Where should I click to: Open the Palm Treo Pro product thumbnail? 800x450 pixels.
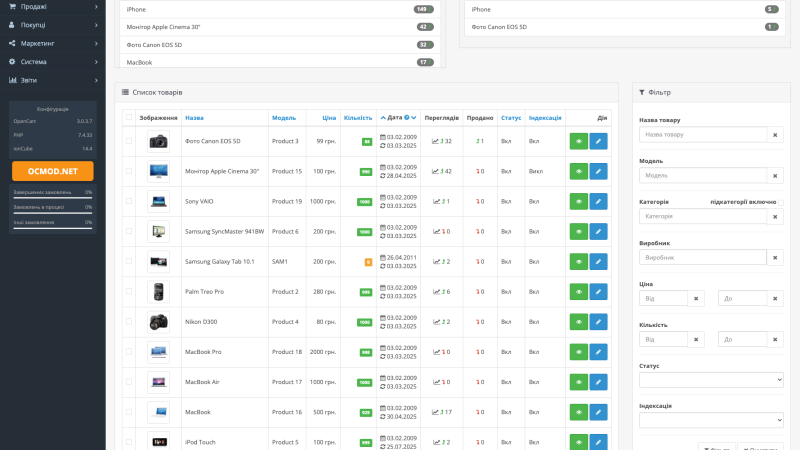pos(159,292)
